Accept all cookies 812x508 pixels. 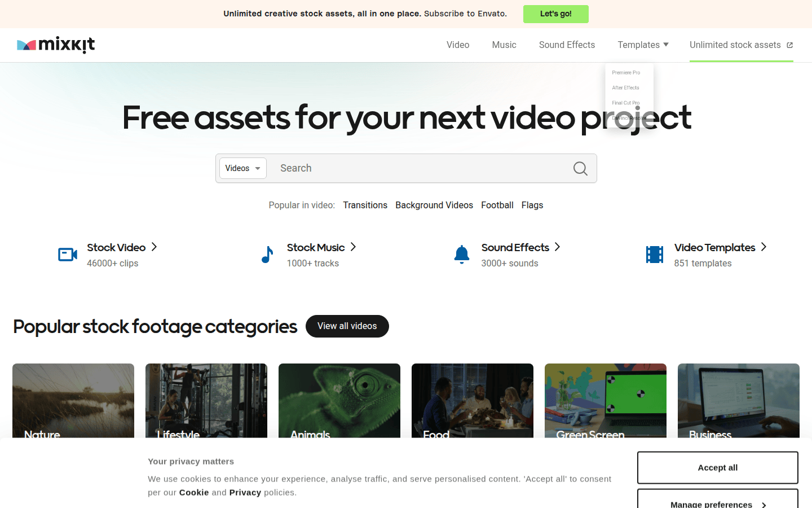point(718,468)
